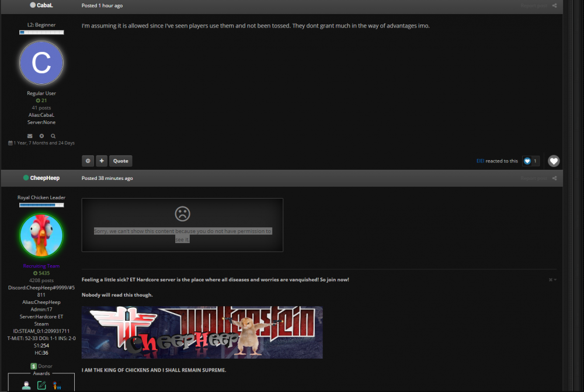Image resolution: width=584 pixels, height=392 pixels.
Task: Report CheepHeep's post
Action: coord(534,178)
